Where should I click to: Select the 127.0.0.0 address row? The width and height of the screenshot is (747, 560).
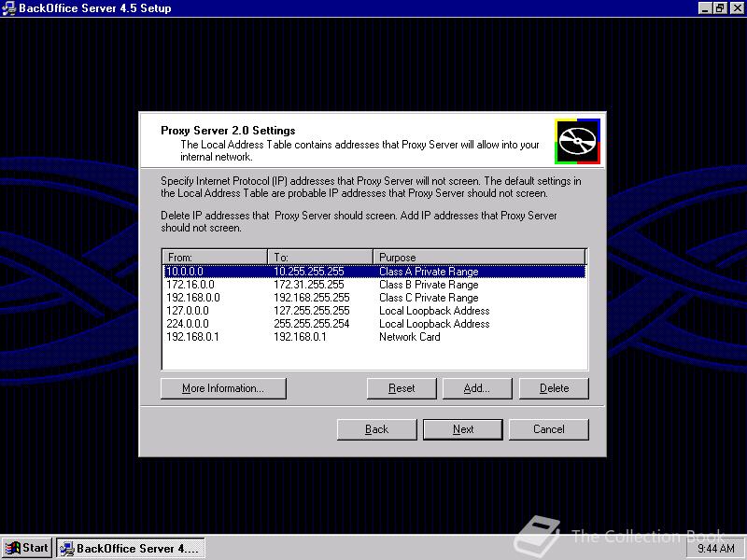[x=374, y=311]
